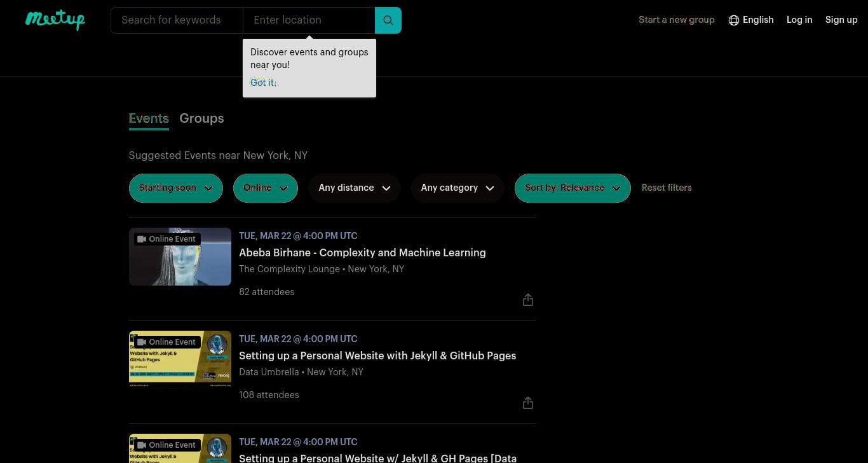Screen dimensions: 868x463
Task: Open the Jekyll & GH Pages [Data event title
Action: pos(377,458)
